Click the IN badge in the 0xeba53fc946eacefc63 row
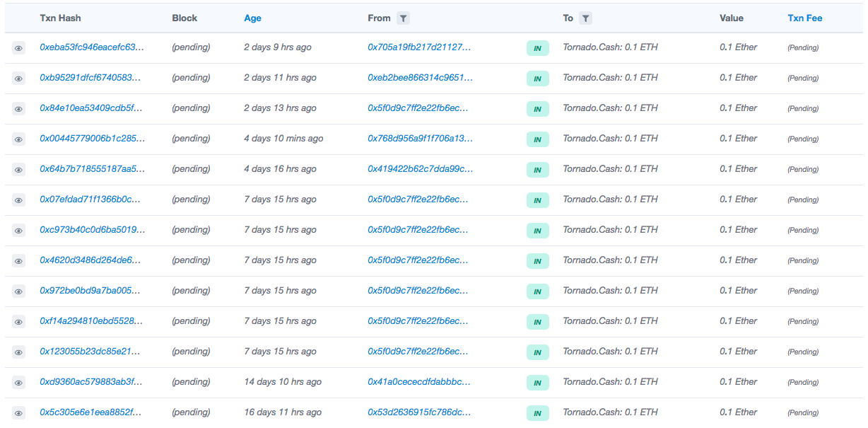 pos(537,48)
